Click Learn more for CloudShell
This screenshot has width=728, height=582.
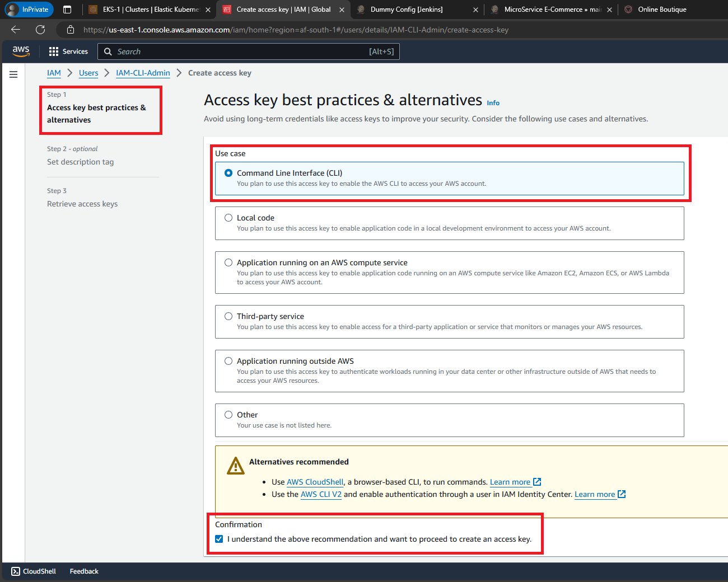click(x=510, y=482)
